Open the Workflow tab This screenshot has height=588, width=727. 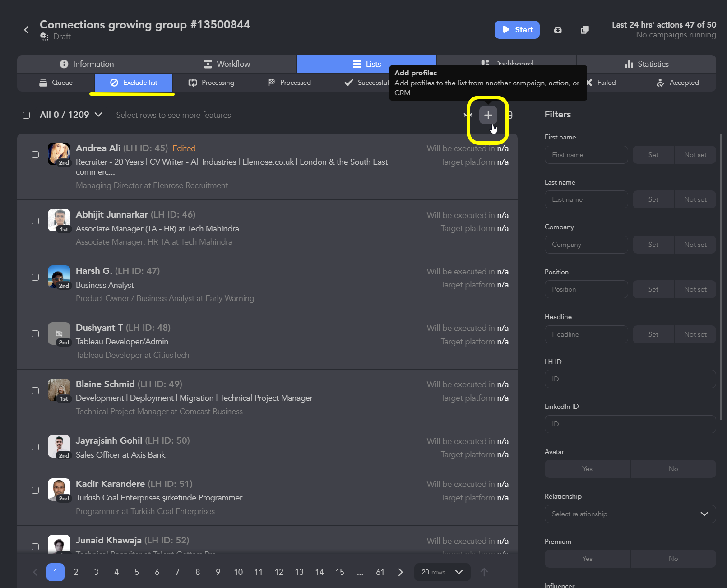tap(227, 64)
